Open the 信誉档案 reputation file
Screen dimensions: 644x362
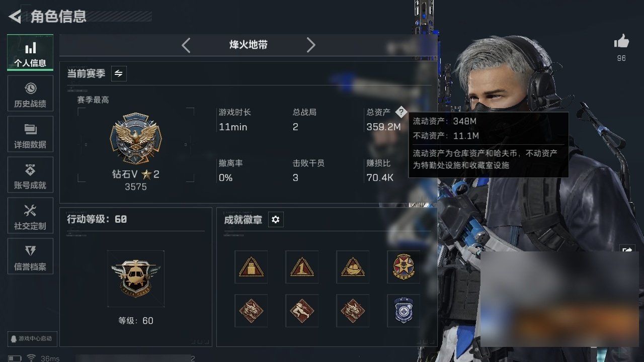point(30,256)
